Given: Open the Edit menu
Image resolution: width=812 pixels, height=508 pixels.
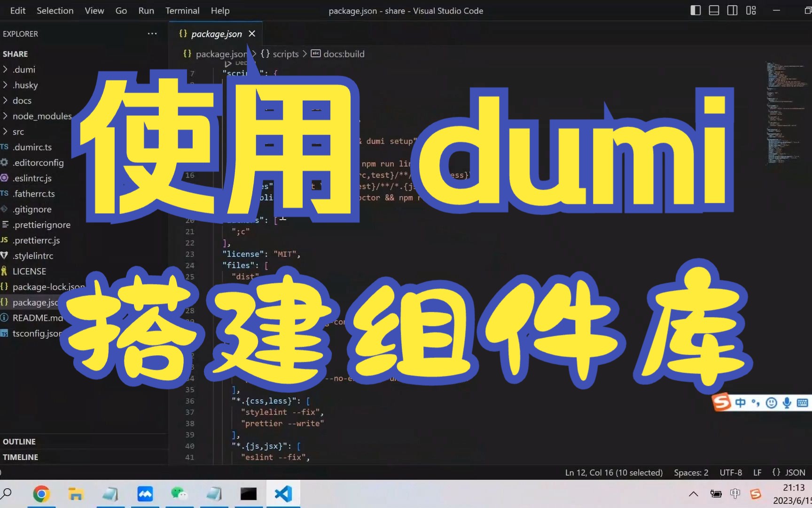Looking at the screenshot, I should 18,10.
